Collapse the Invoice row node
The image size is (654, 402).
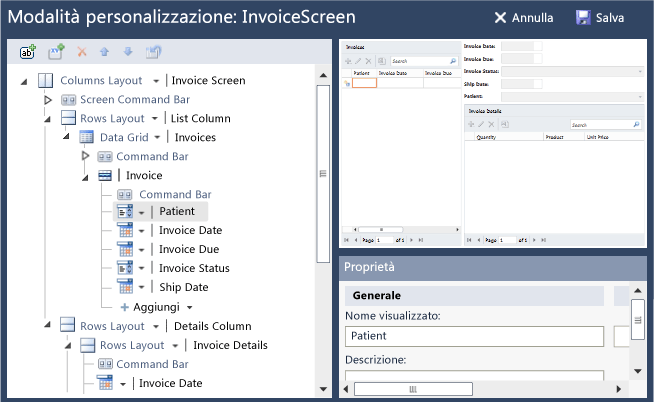point(85,178)
